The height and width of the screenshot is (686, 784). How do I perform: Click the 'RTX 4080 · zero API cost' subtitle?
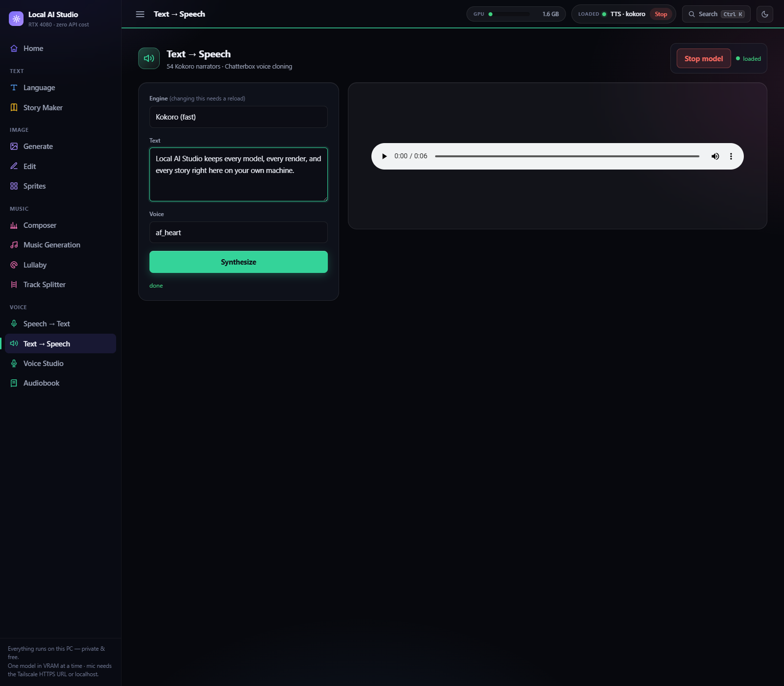point(59,24)
